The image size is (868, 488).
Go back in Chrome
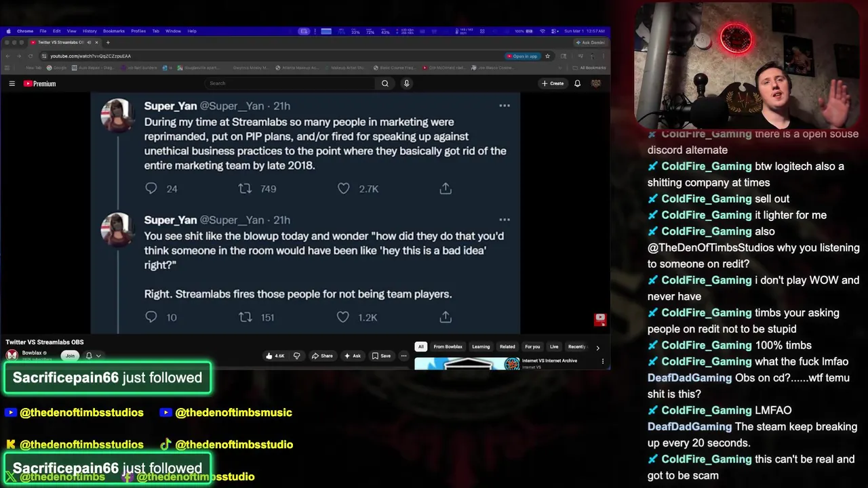click(7, 56)
